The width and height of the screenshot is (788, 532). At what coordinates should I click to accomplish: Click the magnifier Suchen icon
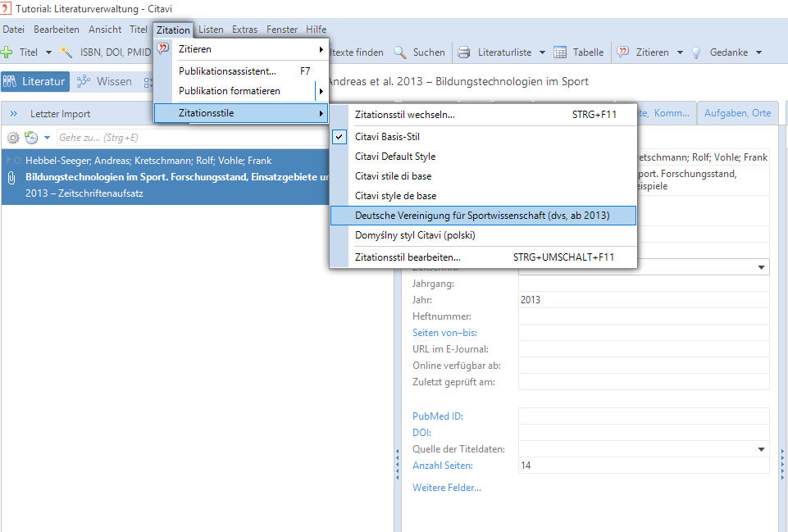tap(400, 52)
